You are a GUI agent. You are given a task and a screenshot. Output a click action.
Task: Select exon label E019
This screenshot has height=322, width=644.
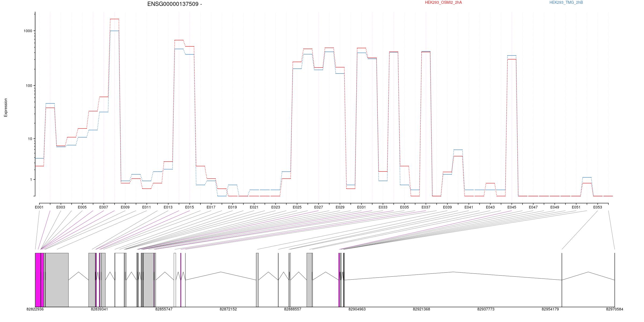[232, 207]
